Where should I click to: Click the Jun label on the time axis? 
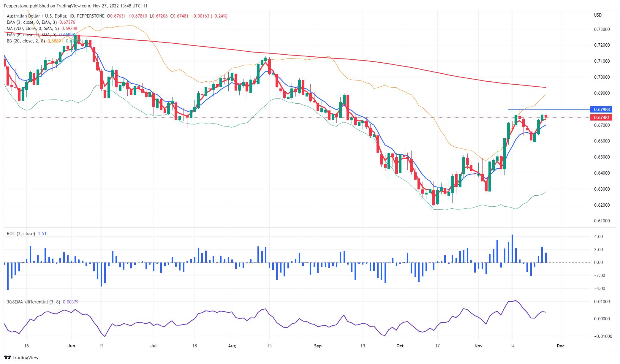(x=71, y=346)
